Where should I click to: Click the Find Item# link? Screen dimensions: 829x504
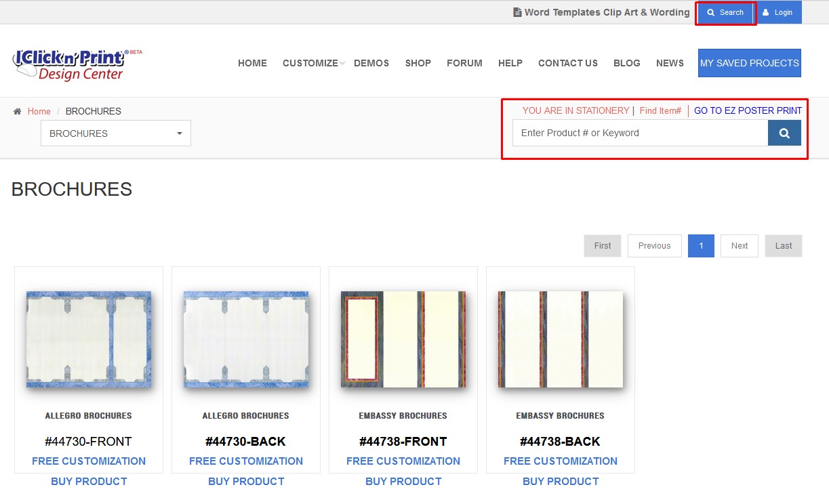point(660,110)
